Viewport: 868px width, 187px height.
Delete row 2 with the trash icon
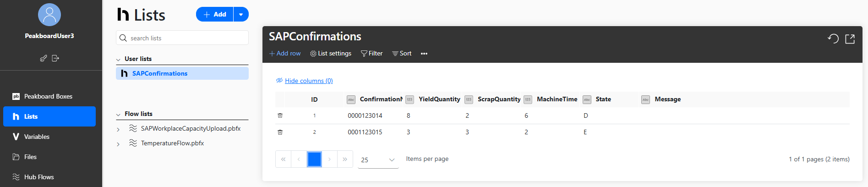click(x=280, y=132)
